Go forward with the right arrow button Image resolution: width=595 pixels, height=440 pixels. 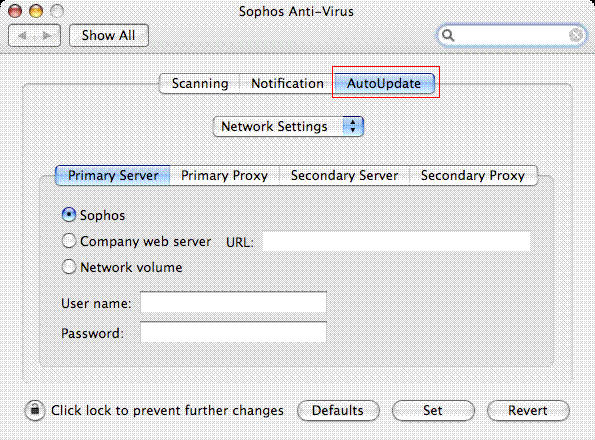pos(47,36)
